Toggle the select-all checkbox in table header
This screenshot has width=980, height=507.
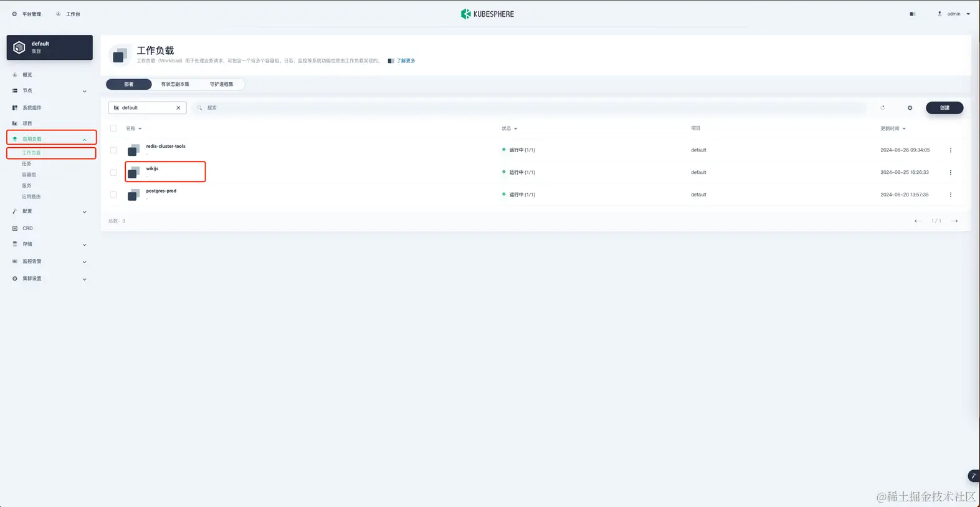click(x=113, y=128)
